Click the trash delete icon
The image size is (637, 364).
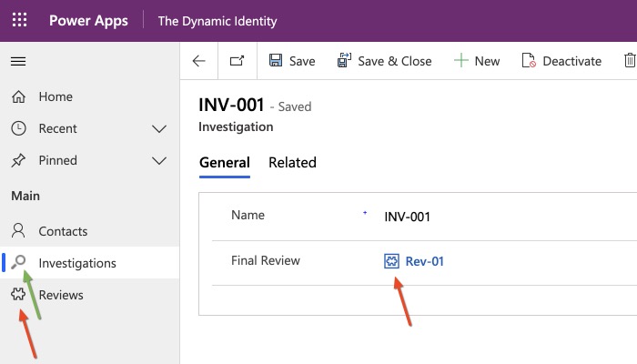[629, 61]
